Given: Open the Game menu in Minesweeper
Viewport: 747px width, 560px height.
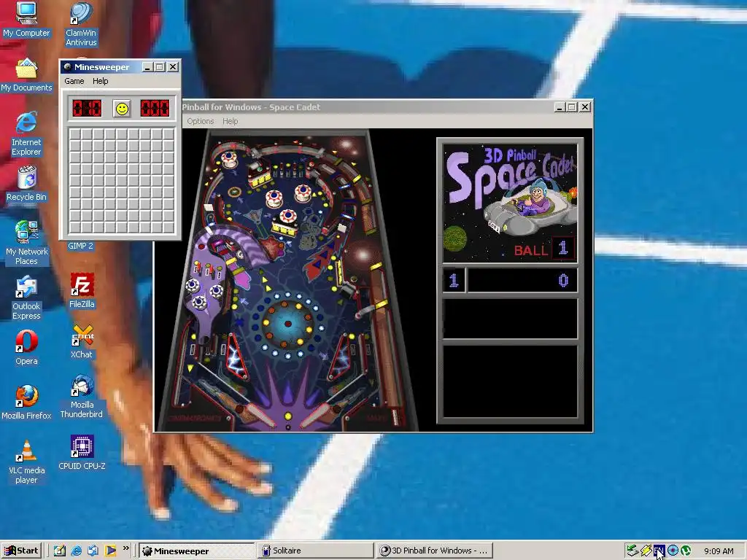Looking at the screenshot, I should tap(74, 81).
